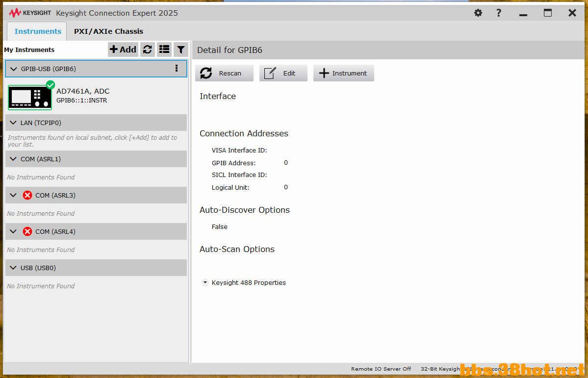Screen dimensions: 588x378
Task: Click the VISA Interface ID label
Action: (239, 151)
